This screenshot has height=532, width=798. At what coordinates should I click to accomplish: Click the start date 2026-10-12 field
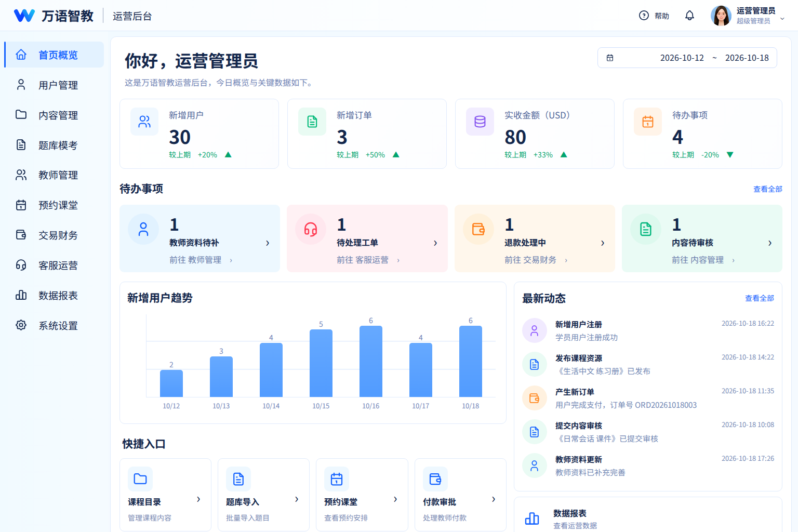click(x=682, y=58)
